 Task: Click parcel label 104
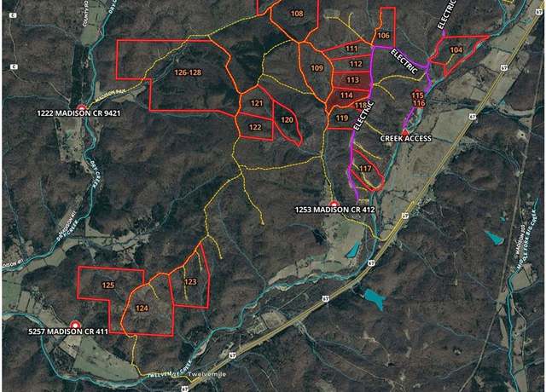click(456, 49)
